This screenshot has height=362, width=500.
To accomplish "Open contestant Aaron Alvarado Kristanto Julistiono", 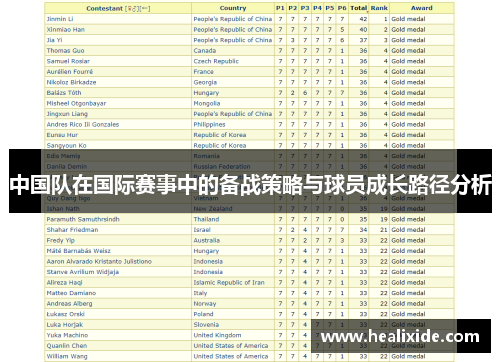I will pyautogui.click(x=99, y=262).
